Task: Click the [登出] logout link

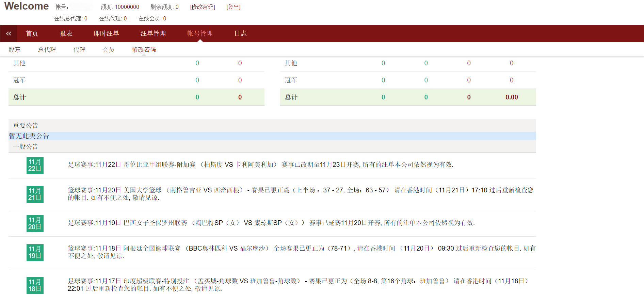Action: 234,7
